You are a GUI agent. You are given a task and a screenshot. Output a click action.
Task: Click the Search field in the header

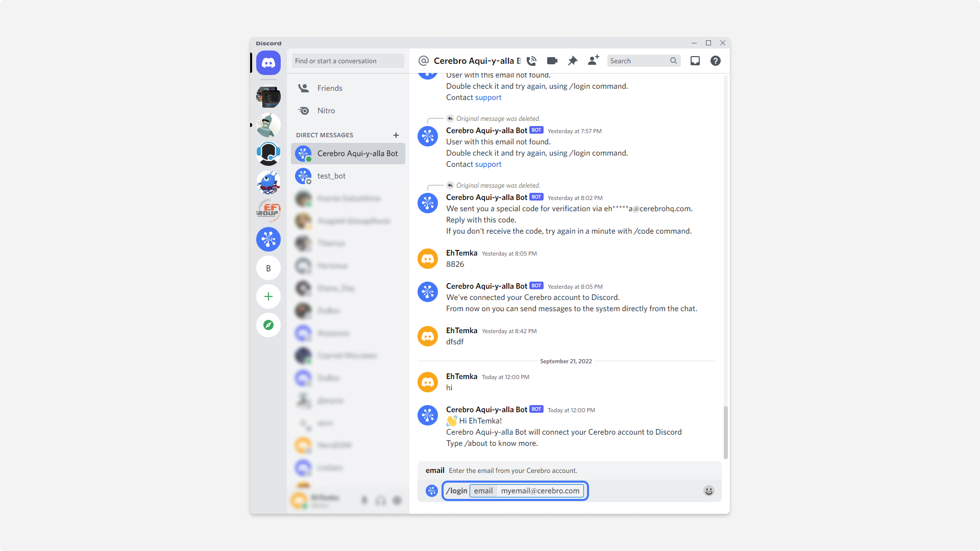[638, 61]
